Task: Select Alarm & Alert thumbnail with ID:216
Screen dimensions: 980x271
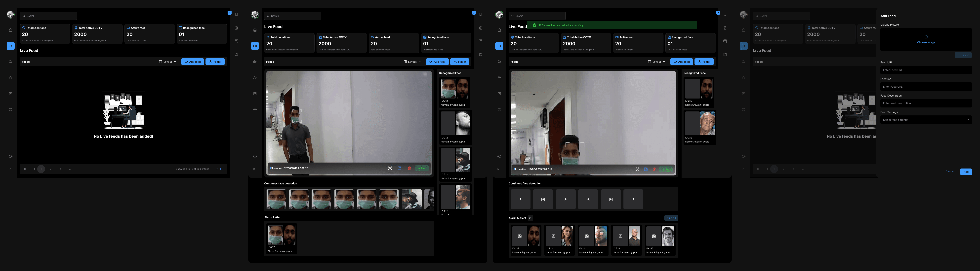Action: (x=660, y=240)
